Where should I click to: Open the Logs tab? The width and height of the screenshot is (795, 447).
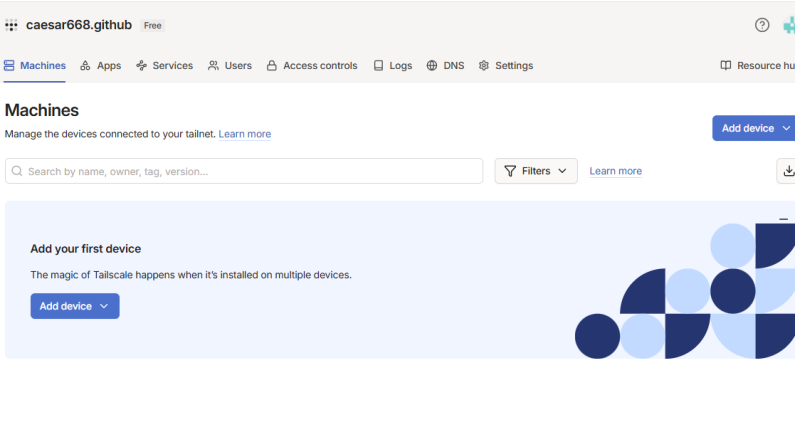coord(392,65)
